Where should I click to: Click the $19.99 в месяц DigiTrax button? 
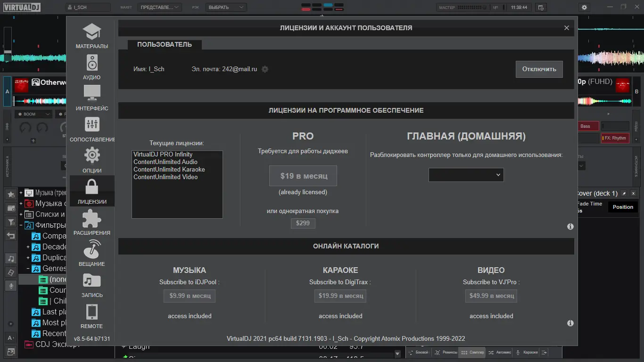(x=340, y=296)
